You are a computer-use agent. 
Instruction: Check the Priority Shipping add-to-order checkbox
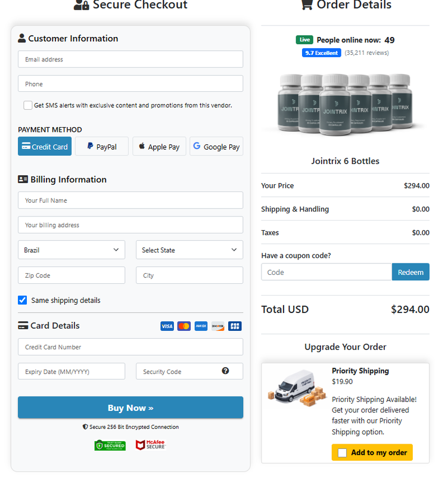click(x=342, y=453)
